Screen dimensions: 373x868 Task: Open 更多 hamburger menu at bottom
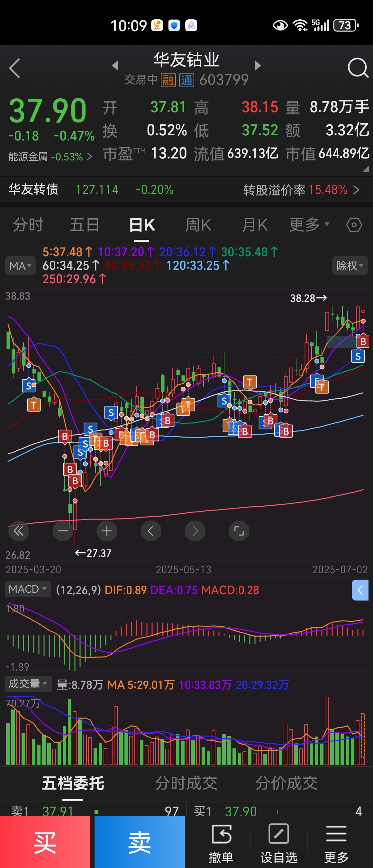[336, 843]
